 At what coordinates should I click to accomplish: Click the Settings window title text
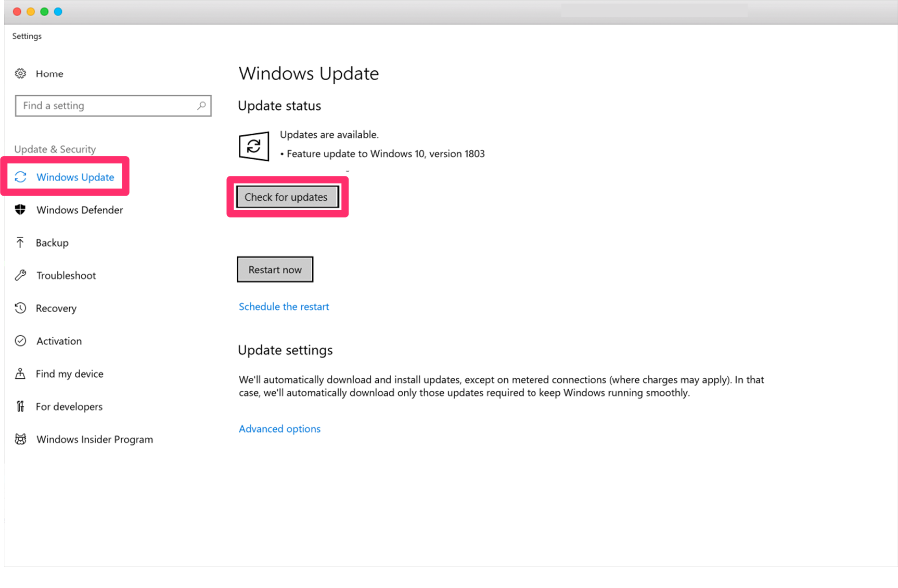click(27, 36)
